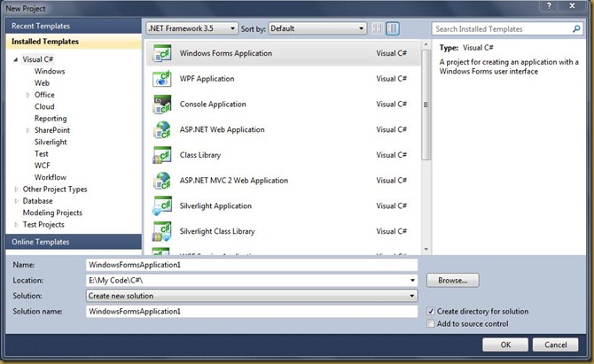Select Windows under Visual C#

(x=50, y=71)
